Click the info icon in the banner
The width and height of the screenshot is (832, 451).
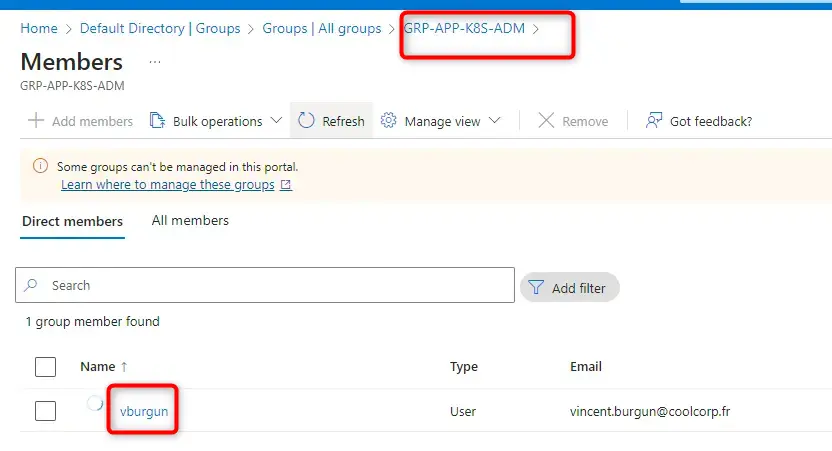tap(40, 166)
